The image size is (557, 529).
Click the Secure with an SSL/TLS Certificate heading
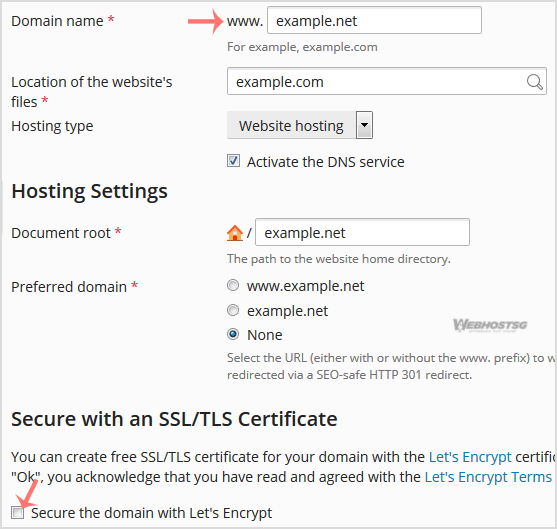[x=174, y=419]
